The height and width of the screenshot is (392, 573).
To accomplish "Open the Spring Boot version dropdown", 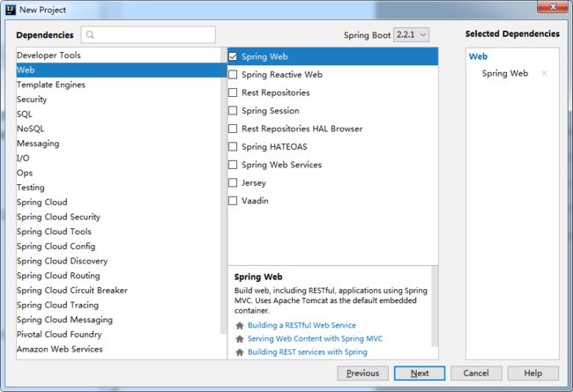I will [x=411, y=34].
